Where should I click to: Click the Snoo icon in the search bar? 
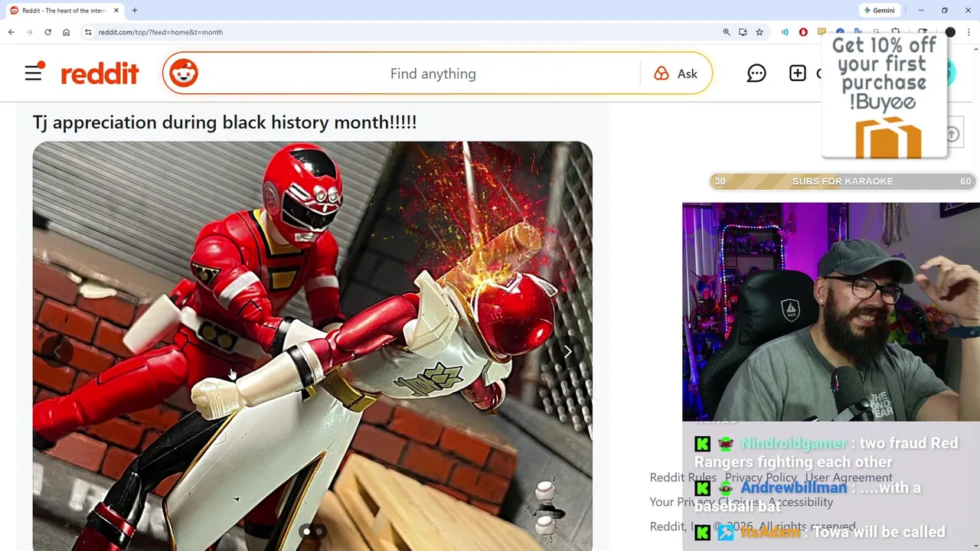(184, 73)
